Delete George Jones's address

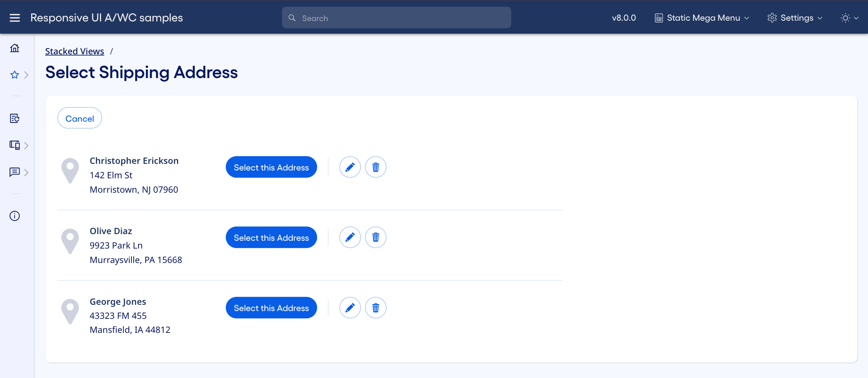tap(375, 308)
